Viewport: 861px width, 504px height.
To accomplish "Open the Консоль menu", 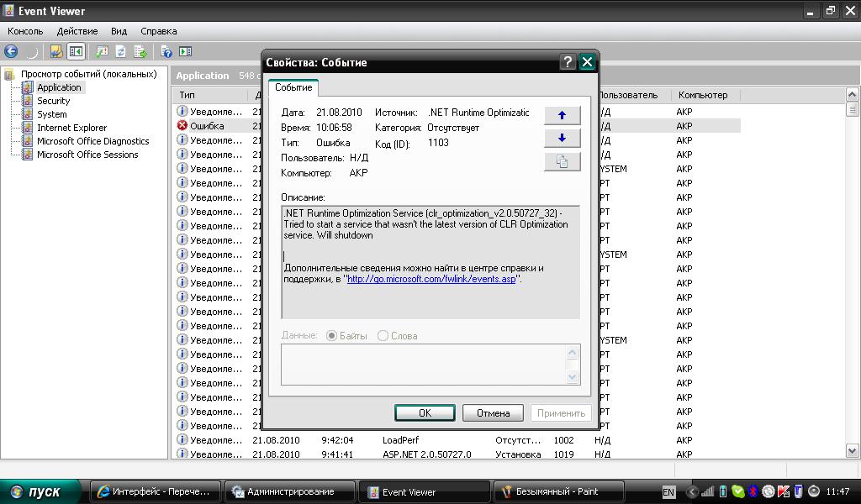I will pos(25,31).
